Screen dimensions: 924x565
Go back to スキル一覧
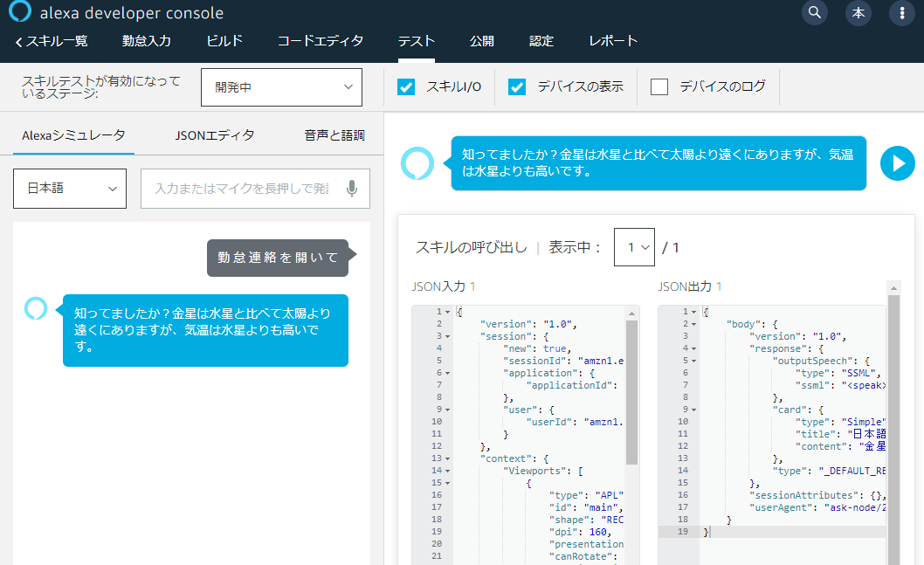(x=52, y=41)
